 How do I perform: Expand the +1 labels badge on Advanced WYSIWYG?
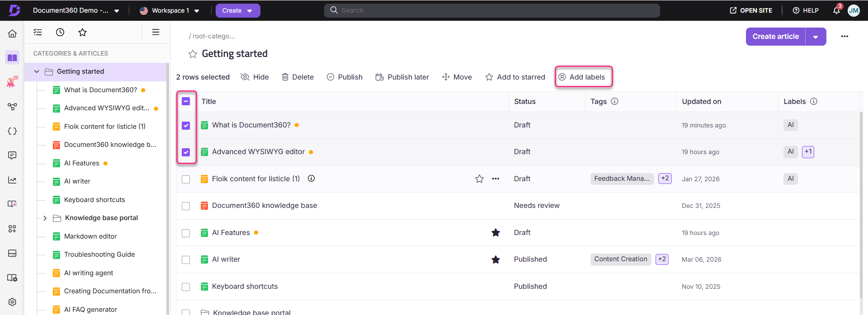pyautogui.click(x=808, y=152)
